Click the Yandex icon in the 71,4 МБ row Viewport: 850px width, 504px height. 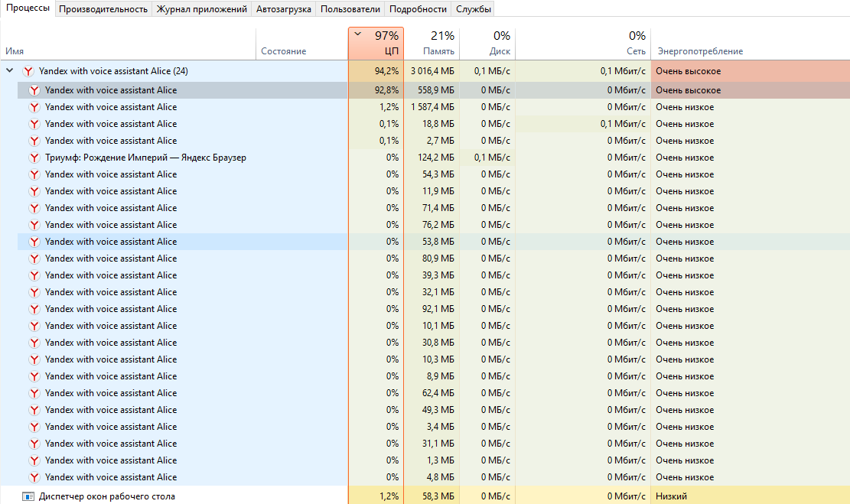tap(34, 208)
